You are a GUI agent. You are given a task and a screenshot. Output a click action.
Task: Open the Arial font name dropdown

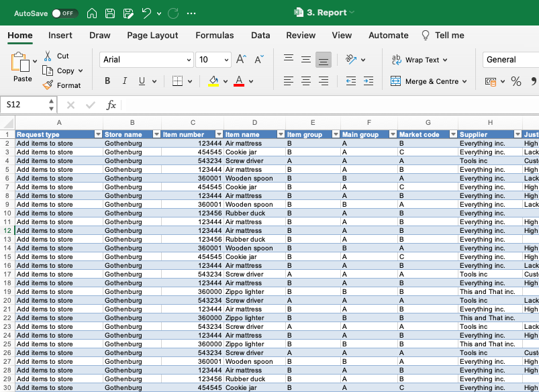coord(187,60)
